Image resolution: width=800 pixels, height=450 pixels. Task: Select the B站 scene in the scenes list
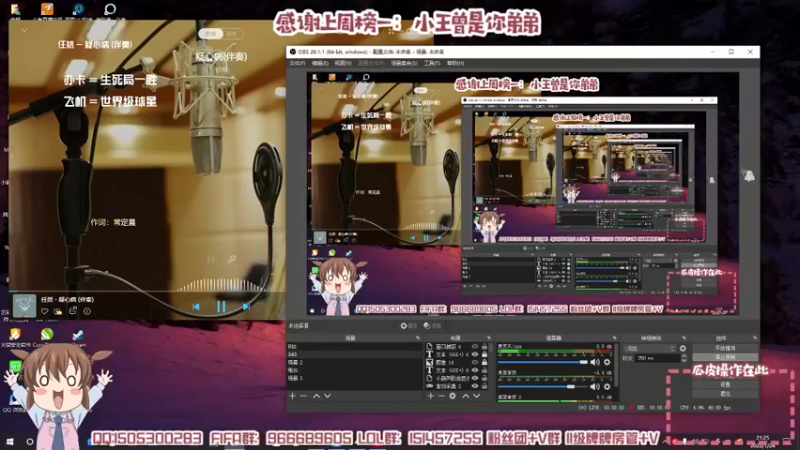(x=354, y=346)
